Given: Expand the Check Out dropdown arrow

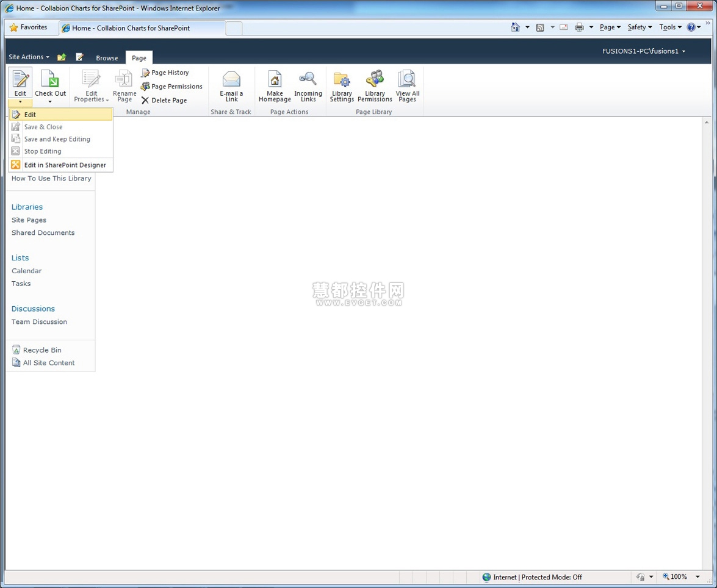Looking at the screenshot, I should pos(50,101).
